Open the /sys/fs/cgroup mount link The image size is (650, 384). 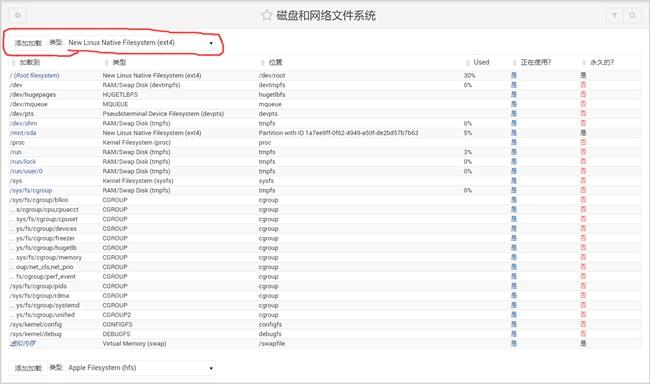(x=31, y=190)
